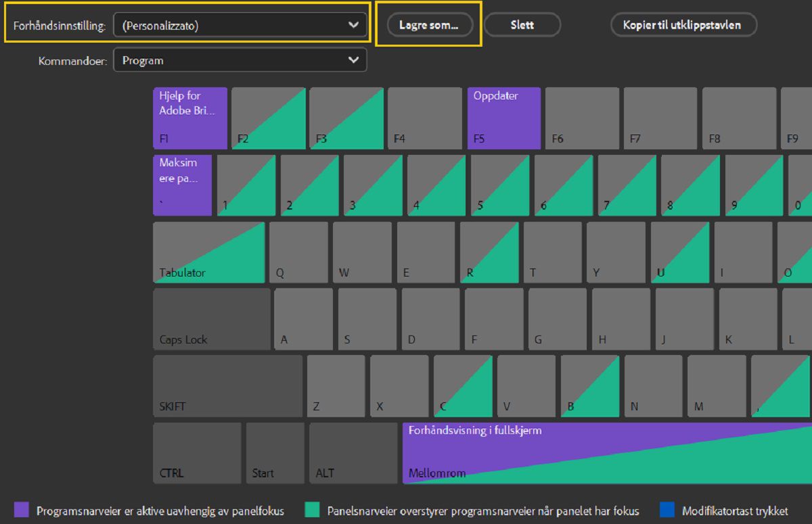Select the ALT modifier key
Screen dimensions: 812x524
354,453
